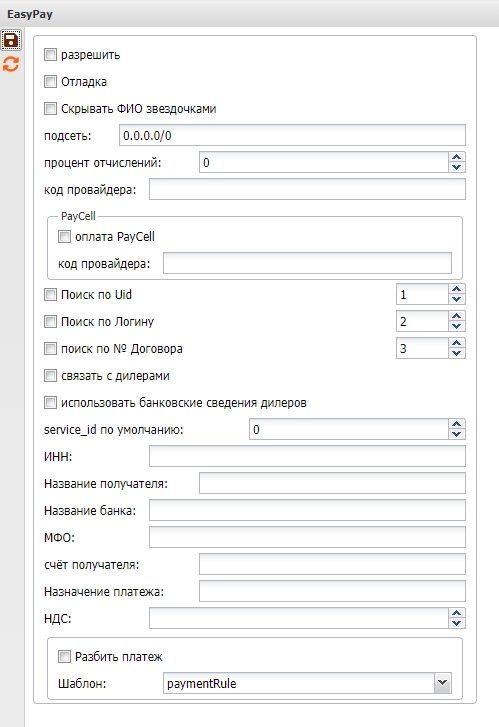Viewport: 499px width, 727px height.
Task: Decrease Поиск по Логину priority spinner
Action: (x=457, y=326)
